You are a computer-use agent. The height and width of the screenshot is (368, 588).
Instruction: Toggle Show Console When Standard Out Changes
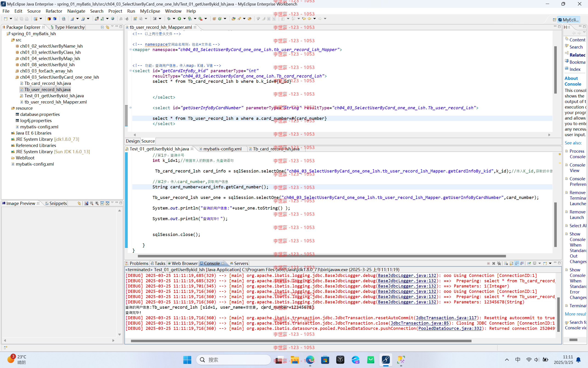click(517, 263)
